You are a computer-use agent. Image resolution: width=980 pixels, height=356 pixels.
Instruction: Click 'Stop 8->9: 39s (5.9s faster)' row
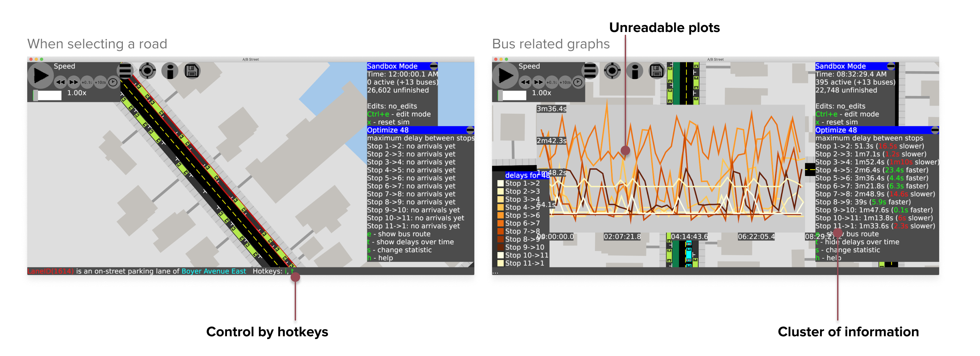coord(863,202)
